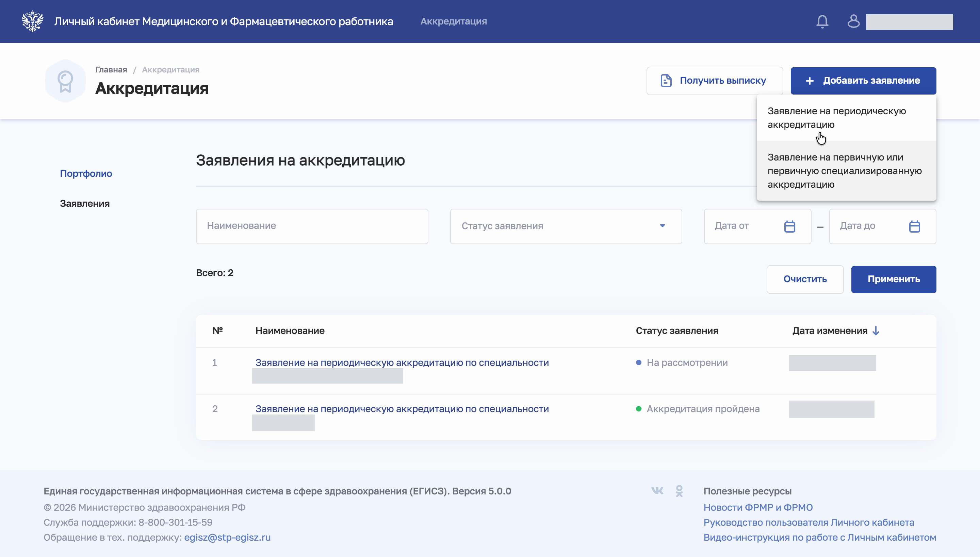The width and height of the screenshot is (980, 557).
Task: Click the double-headed eagle emblem logo
Action: [33, 21]
